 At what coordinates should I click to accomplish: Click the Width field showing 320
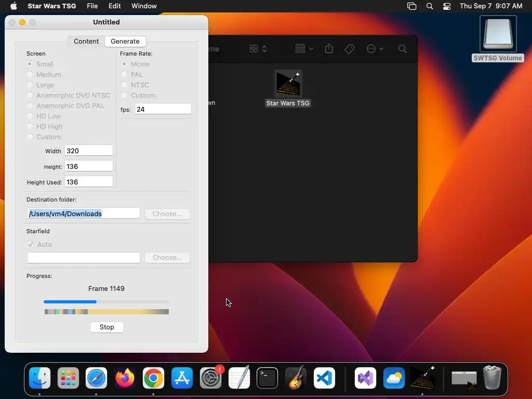[x=89, y=151]
